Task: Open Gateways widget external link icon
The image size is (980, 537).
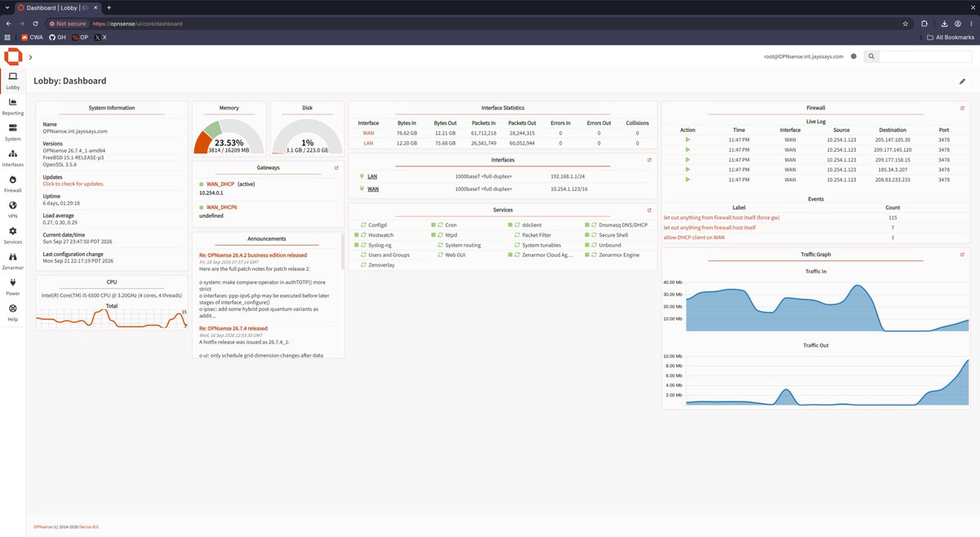Action: pos(336,167)
